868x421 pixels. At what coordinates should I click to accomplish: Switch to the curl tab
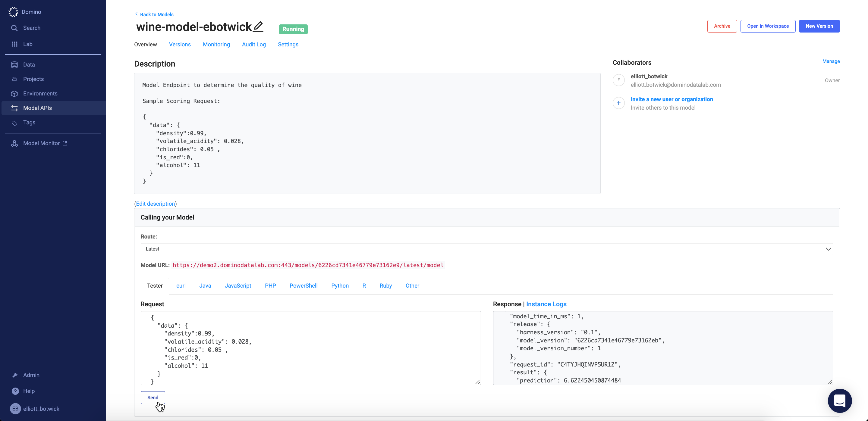(181, 285)
